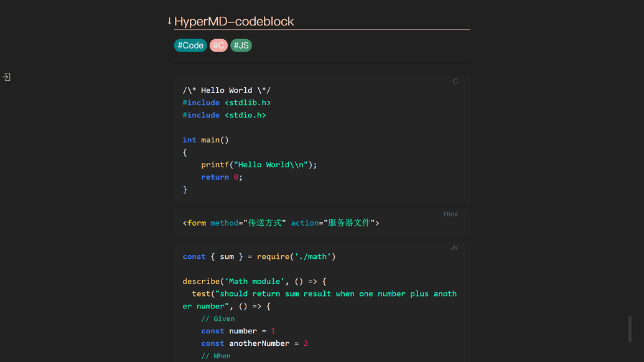Select the pink #C tag
Image resolution: width=644 pixels, height=362 pixels.
click(x=218, y=45)
